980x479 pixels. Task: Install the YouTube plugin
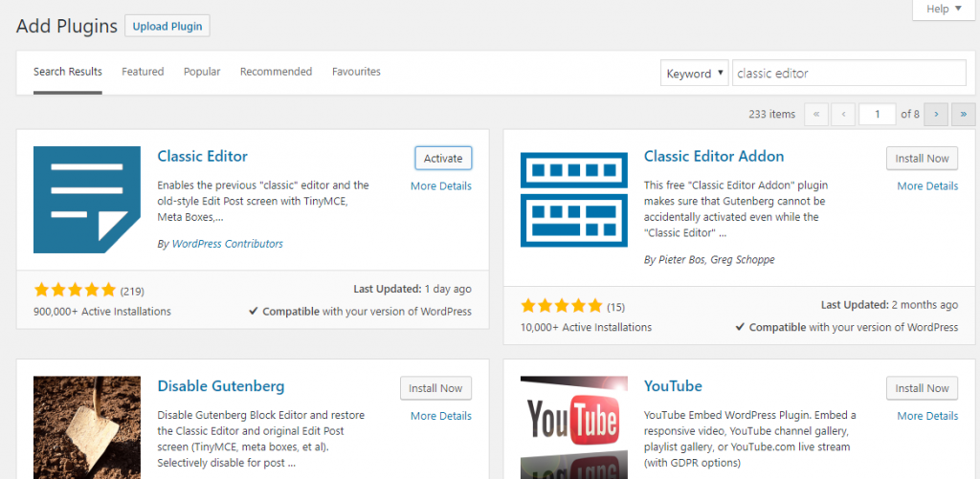tap(922, 388)
